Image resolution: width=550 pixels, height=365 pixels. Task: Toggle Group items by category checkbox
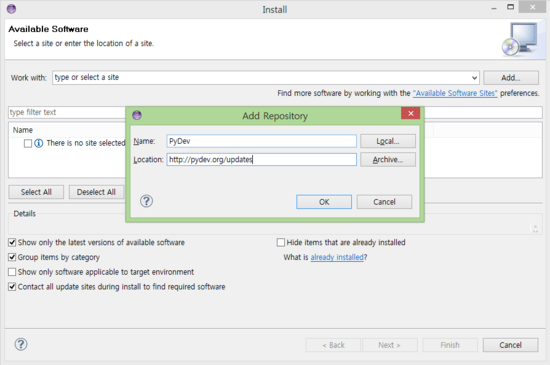(12, 257)
